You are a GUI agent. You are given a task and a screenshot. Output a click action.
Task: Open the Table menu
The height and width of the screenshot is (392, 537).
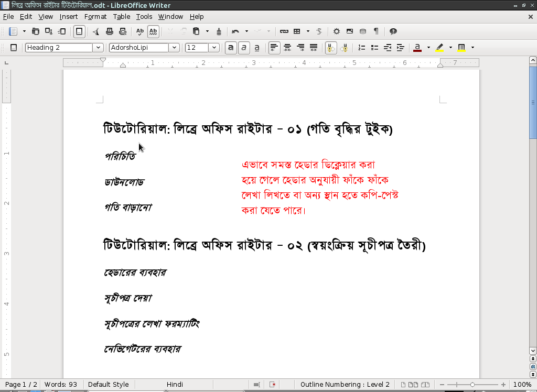pos(122,16)
